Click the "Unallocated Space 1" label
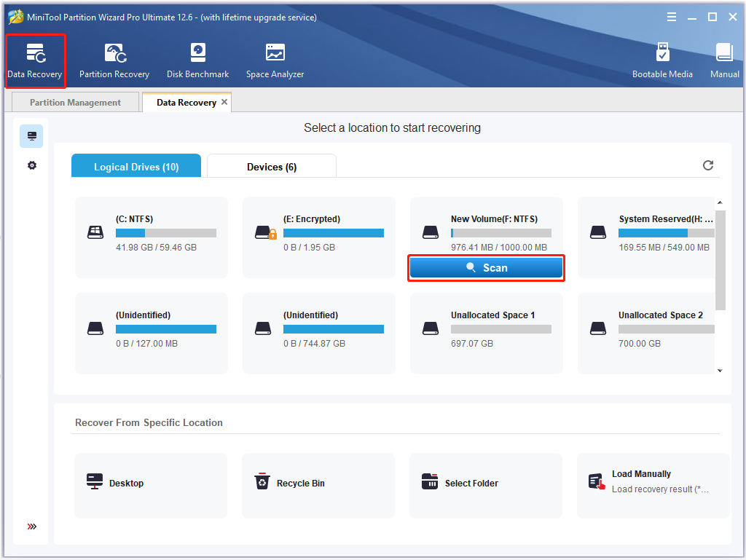 coord(493,315)
